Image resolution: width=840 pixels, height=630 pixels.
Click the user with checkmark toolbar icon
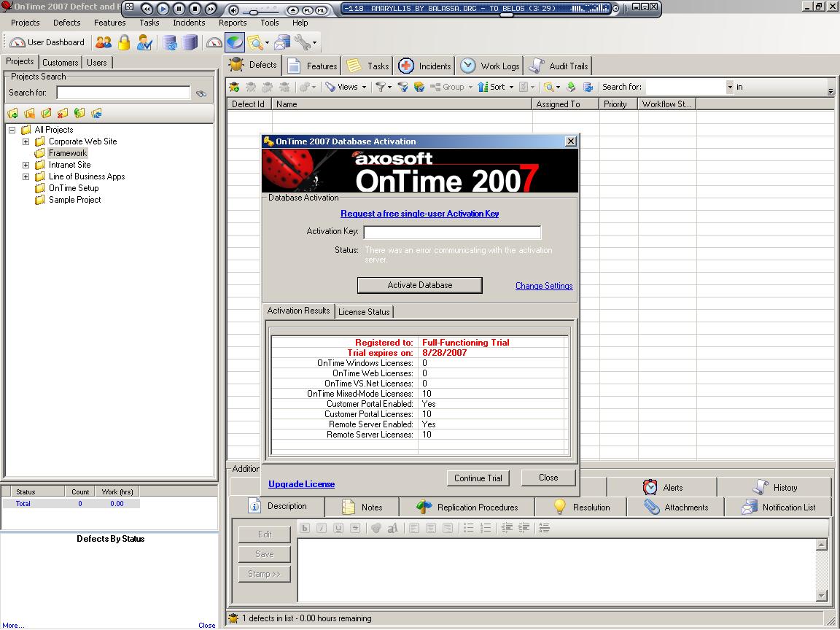point(144,42)
